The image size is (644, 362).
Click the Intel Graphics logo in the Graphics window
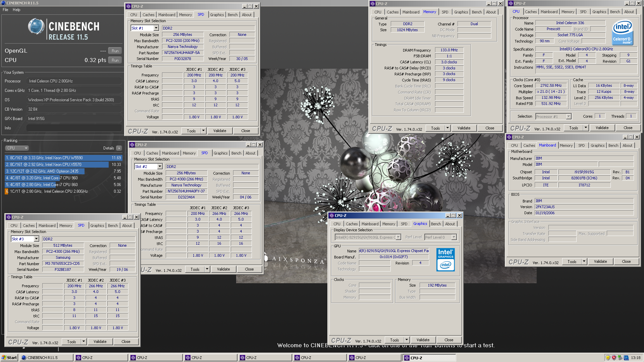[x=445, y=260]
